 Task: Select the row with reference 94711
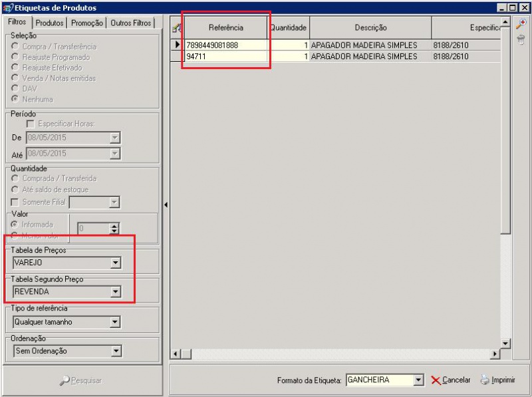click(x=226, y=57)
